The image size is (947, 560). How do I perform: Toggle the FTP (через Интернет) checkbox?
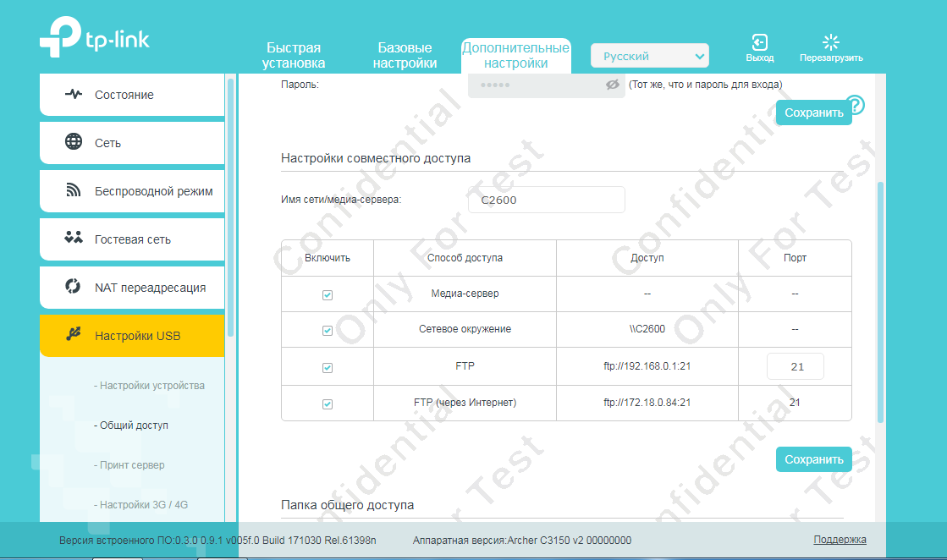click(x=328, y=404)
